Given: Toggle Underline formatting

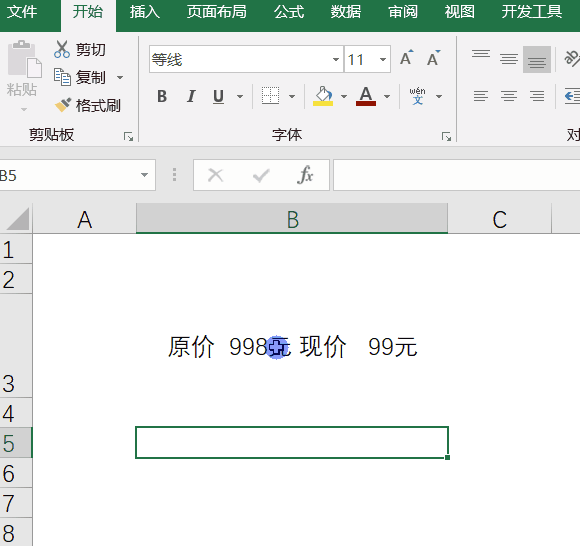Looking at the screenshot, I should [219, 96].
